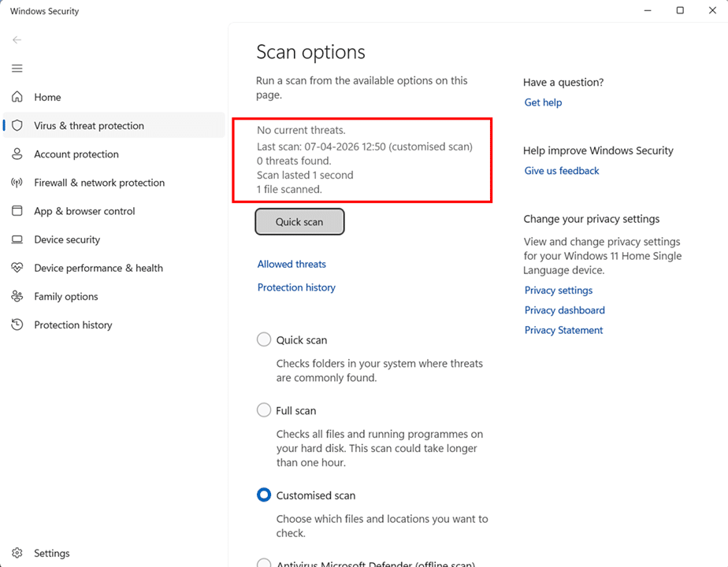The width and height of the screenshot is (728, 567).
Task: Expand the hamburger navigation menu
Action: 17,69
